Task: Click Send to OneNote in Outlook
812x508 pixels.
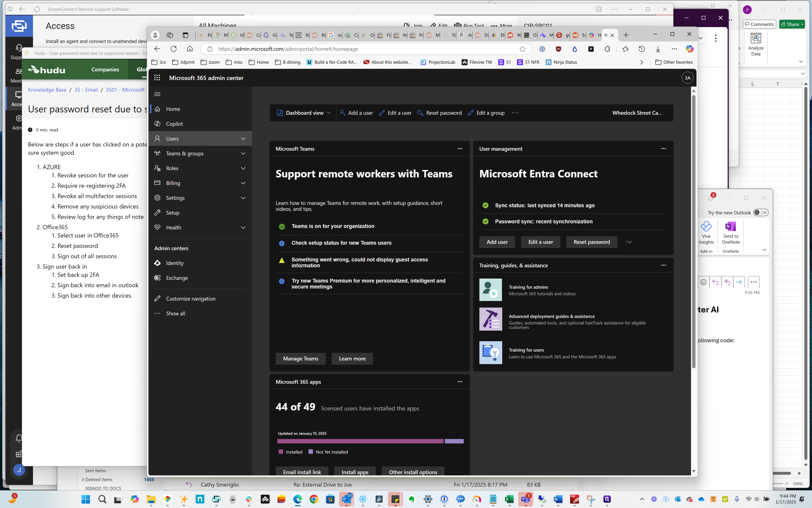Action: (730, 233)
